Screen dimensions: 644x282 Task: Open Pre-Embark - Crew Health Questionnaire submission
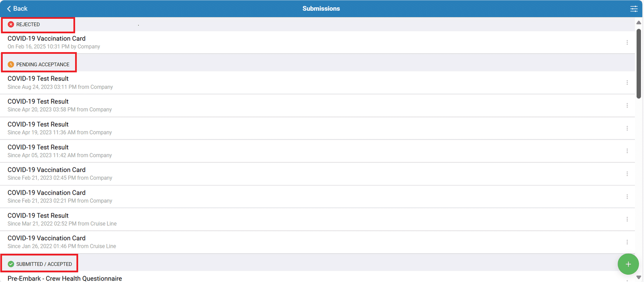pyautogui.click(x=317, y=277)
